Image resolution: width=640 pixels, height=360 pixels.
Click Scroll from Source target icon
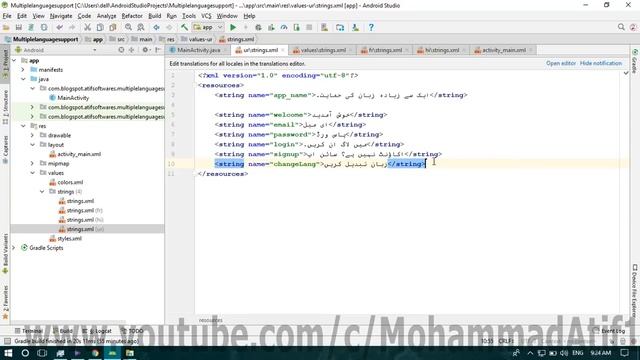click(x=121, y=50)
